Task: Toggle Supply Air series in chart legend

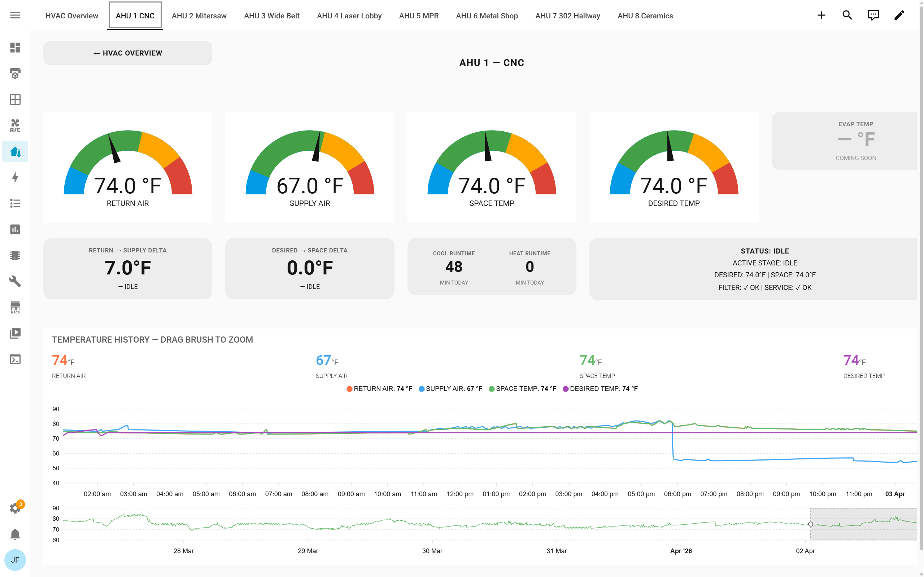Action: 450,388
